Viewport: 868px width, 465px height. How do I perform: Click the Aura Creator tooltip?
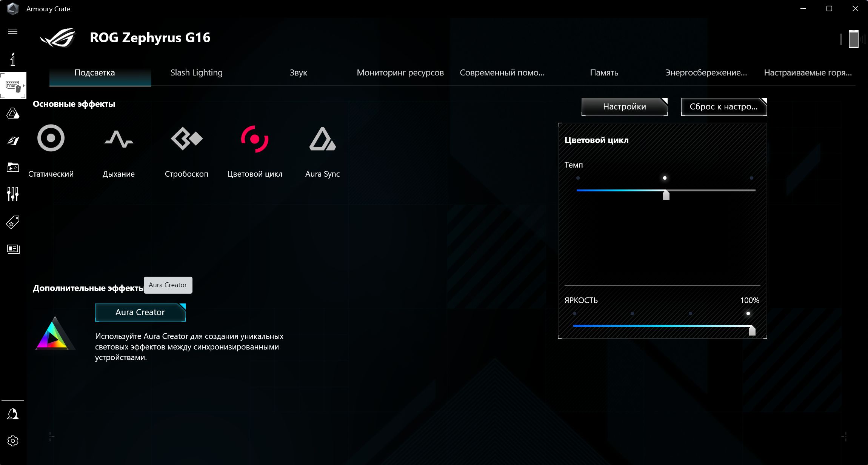click(x=168, y=285)
